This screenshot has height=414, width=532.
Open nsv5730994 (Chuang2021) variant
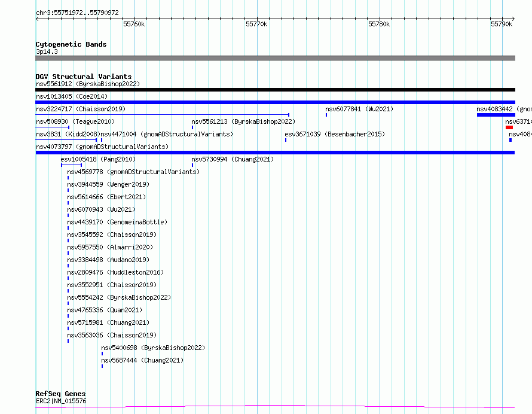click(x=233, y=159)
